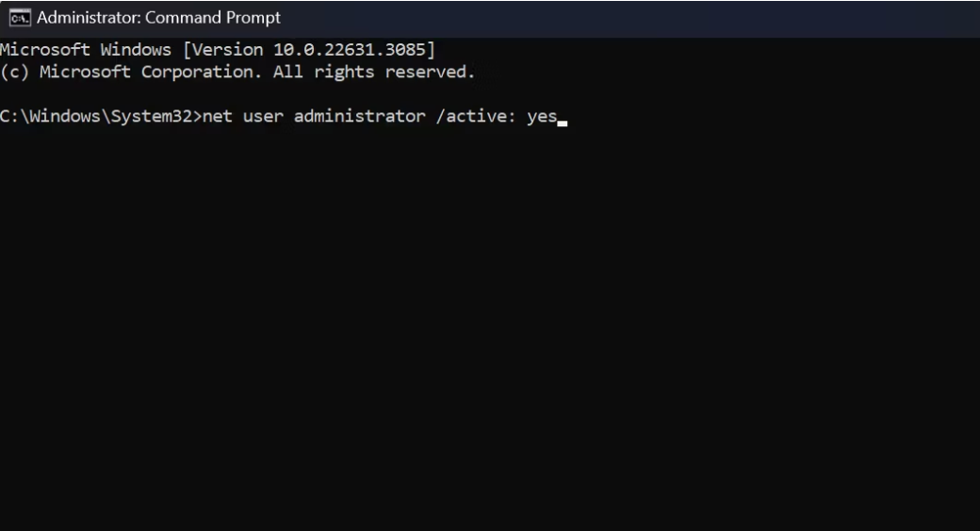
Task: Click the blinking text cursor after "yes"
Action: click(563, 122)
